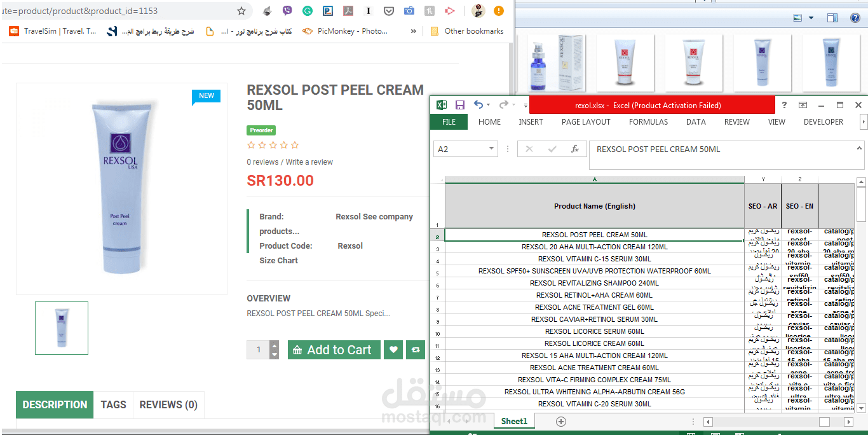Select the serum box product thumbnail in Explorer
Screen dimensions: 868x435
coord(557,63)
